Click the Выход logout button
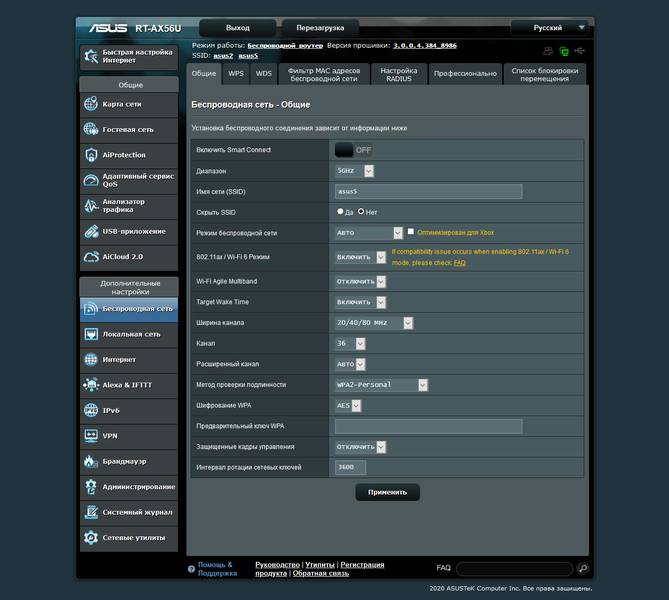This screenshot has height=600, width=669. tap(238, 28)
